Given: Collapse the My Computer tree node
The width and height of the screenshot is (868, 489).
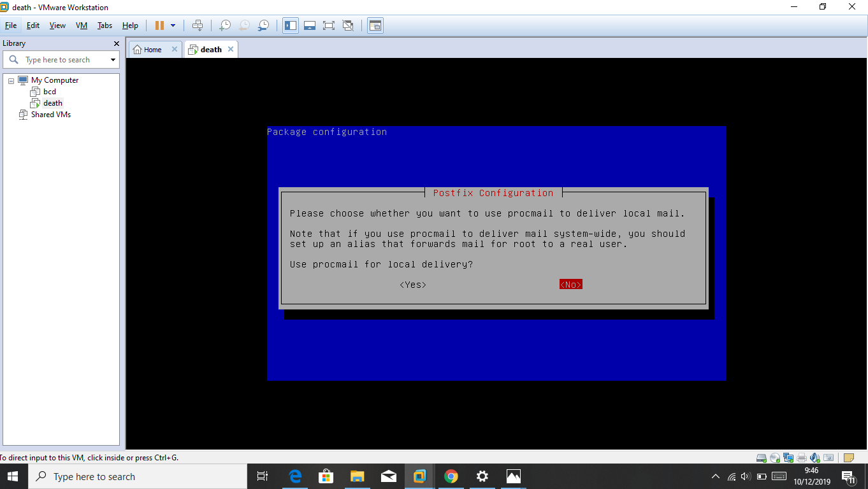Looking at the screenshot, I should point(11,81).
